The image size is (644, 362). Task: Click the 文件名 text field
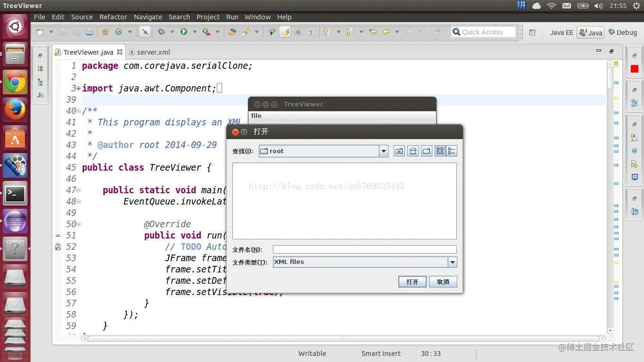[x=365, y=249]
